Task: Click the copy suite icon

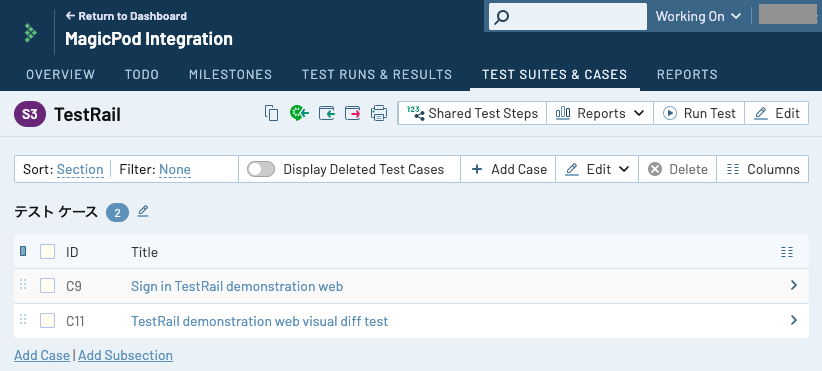Action: tap(271, 113)
